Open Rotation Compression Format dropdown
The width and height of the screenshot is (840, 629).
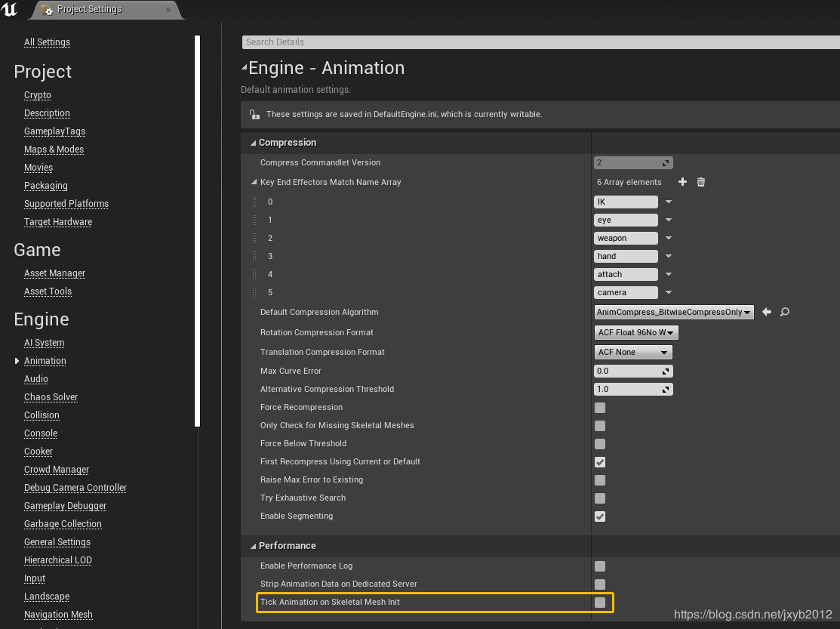[x=636, y=332]
